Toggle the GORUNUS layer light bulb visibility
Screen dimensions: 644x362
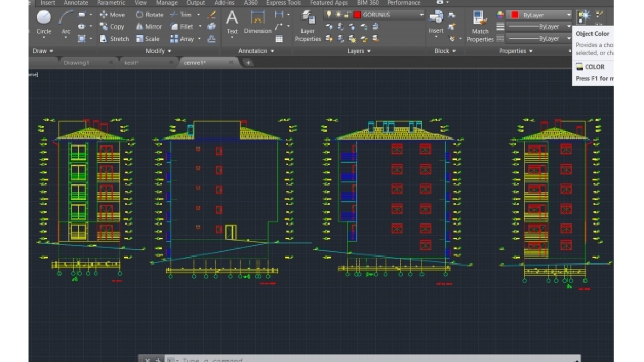click(x=329, y=14)
